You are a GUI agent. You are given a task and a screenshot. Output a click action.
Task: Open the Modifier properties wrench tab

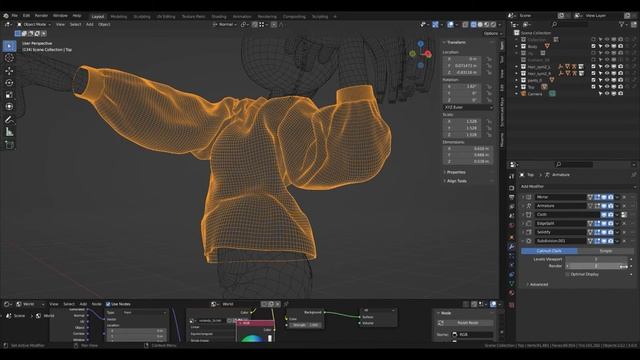[x=511, y=247]
